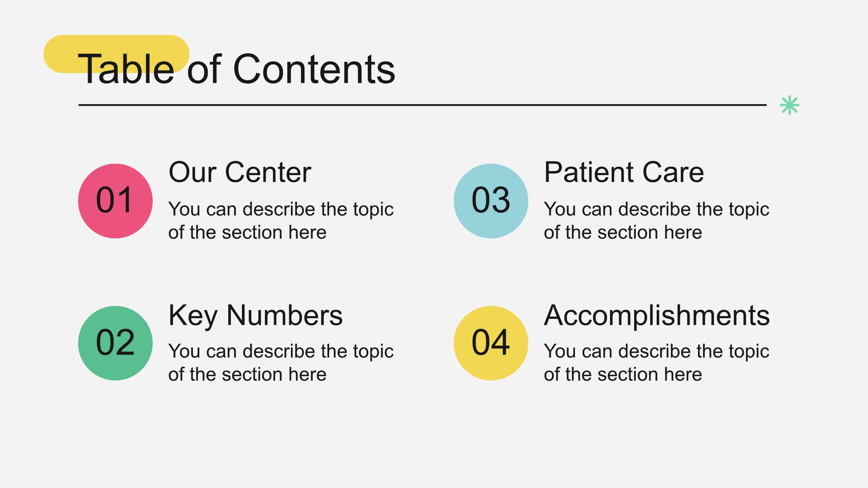This screenshot has height=488, width=868.
Task: Select description text under Our Center
Action: click(x=281, y=221)
